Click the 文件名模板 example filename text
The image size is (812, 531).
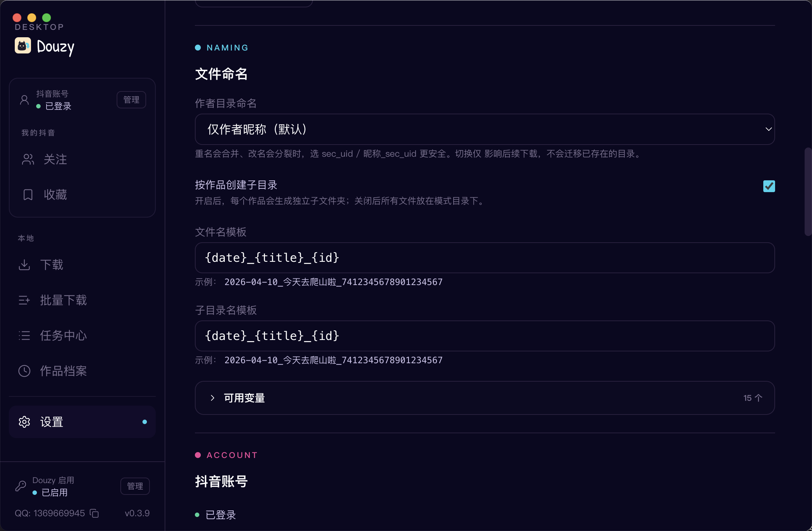click(x=333, y=282)
